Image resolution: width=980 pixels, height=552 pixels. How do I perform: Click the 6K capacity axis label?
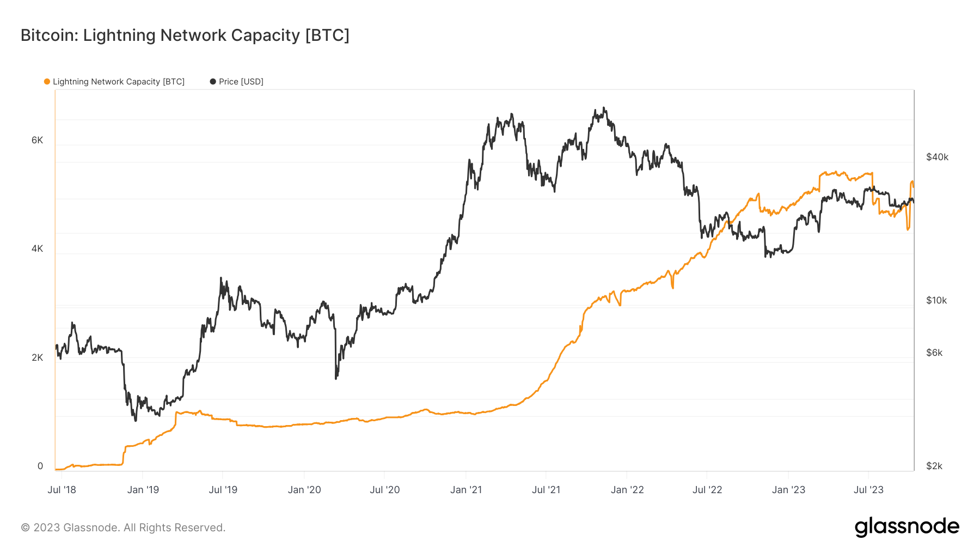coord(37,141)
